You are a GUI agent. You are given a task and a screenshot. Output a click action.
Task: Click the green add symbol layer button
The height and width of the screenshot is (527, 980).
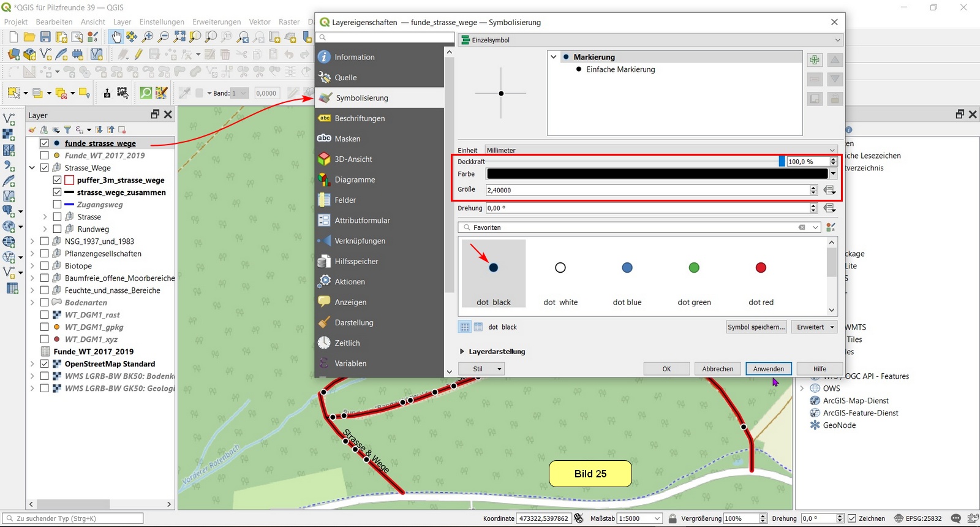(x=814, y=60)
